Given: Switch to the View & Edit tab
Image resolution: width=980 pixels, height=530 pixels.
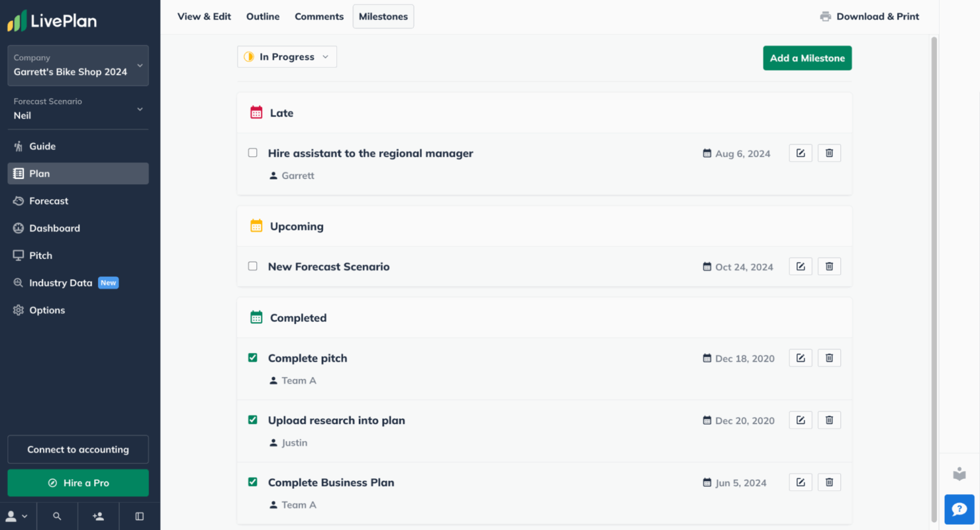Looking at the screenshot, I should point(204,17).
